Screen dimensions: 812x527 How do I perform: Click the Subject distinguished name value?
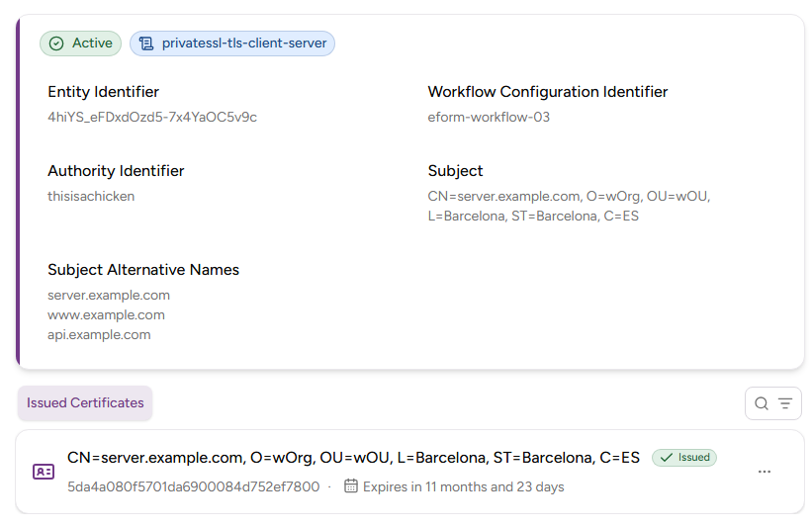click(x=569, y=206)
